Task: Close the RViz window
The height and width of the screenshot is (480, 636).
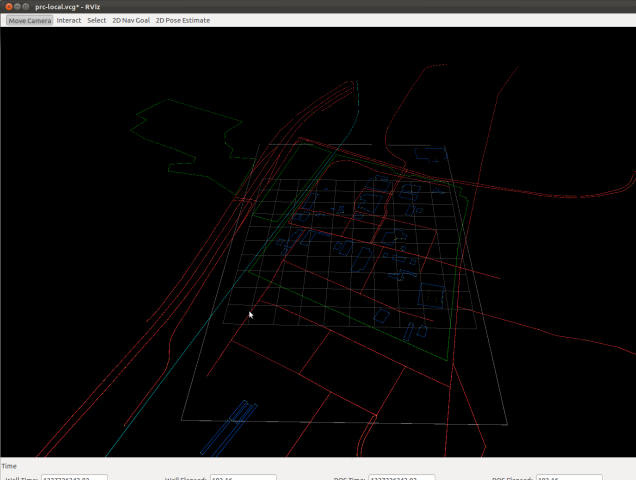Action: pos(8,6)
